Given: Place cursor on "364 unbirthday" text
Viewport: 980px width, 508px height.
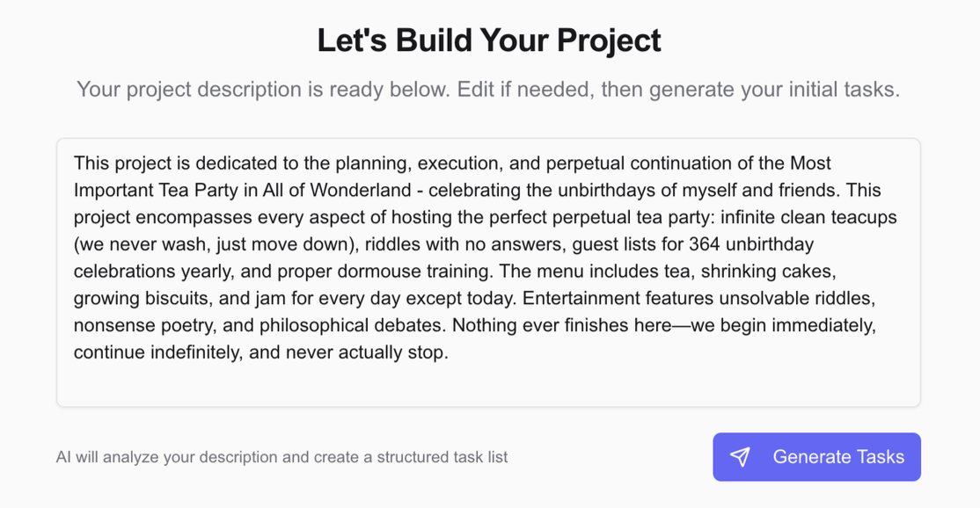Looking at the screenshot, I should coord(751,244).
